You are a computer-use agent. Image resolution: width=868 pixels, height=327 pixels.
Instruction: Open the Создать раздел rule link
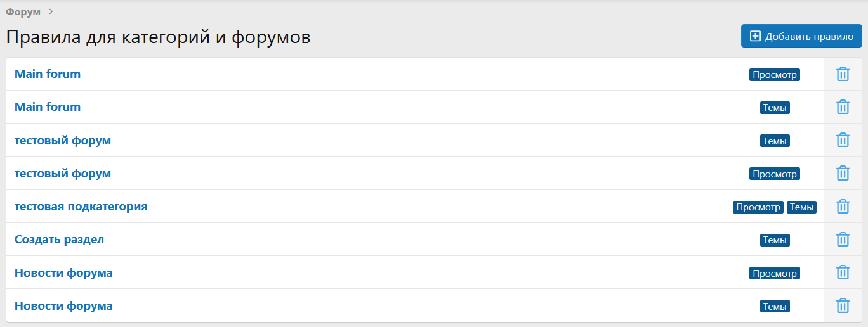click(59, 240)
